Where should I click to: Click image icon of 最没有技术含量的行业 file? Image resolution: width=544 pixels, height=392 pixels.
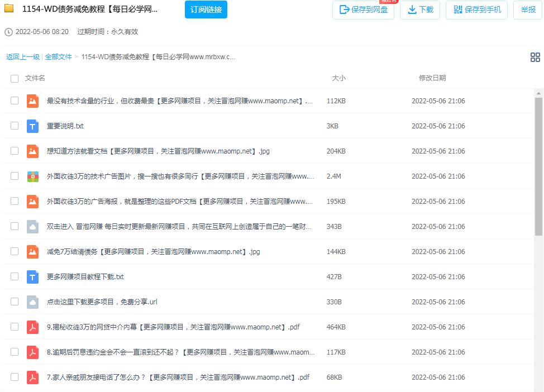(x=32, y=101)
